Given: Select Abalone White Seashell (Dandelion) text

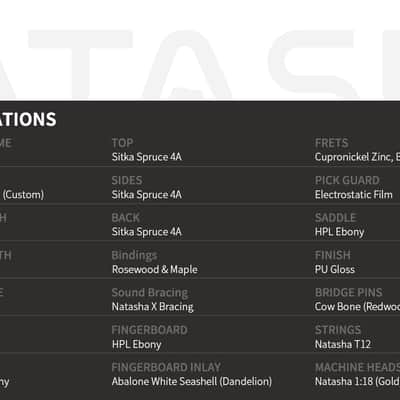Looking at the screenshot, I should point(192,381).
